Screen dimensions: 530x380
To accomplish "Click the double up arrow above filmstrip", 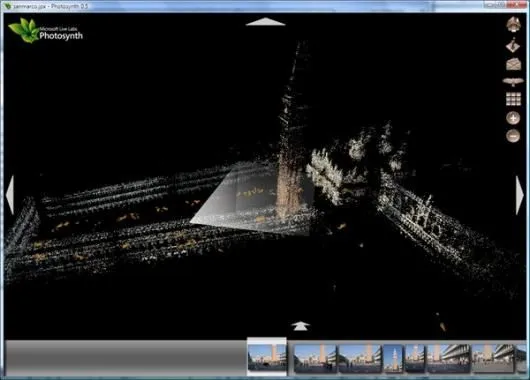I will (300, 326).
